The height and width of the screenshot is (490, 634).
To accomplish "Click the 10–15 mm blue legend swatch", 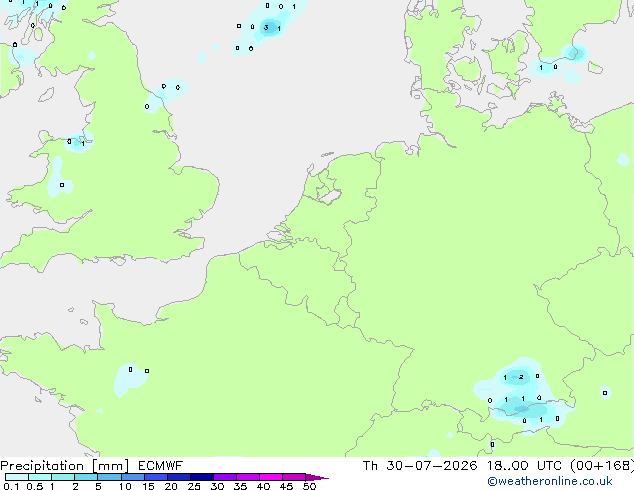I will [x=132, y=477].
